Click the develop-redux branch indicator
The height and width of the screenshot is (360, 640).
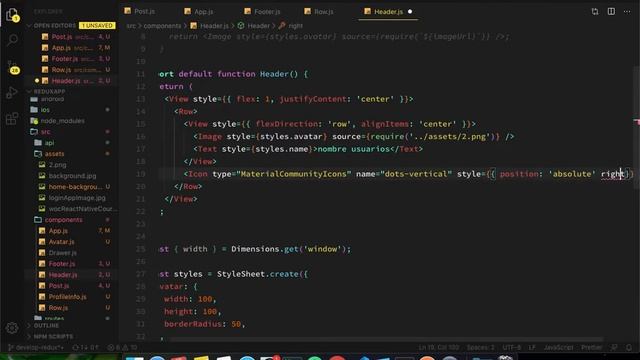(36, 348)
